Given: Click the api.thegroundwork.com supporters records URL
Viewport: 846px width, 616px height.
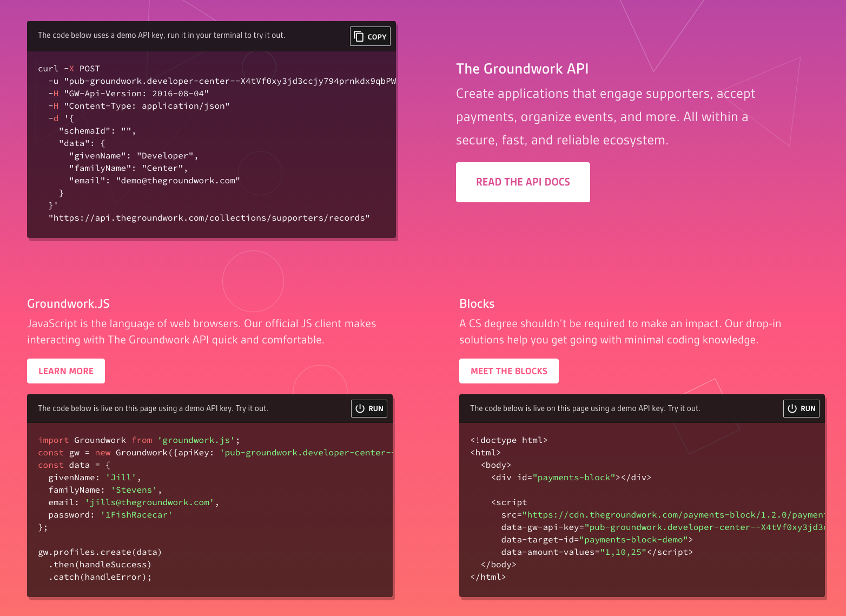Looking at the screenshot, I should 209,218.
